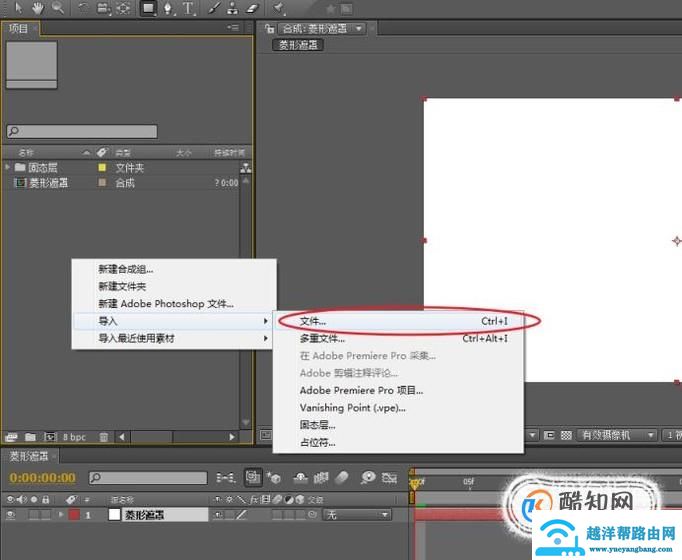
Task: Expand the 菱形遮罩 layer properties
Action: coord(61,515)
